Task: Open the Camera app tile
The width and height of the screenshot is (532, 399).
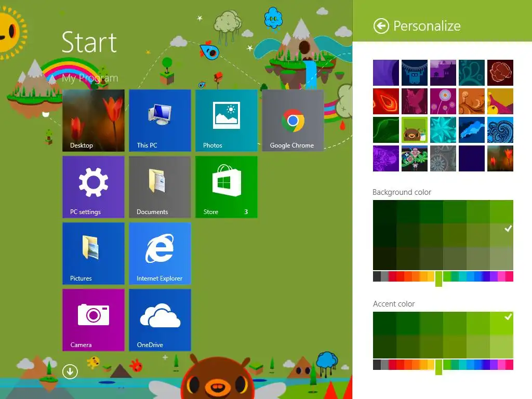Action: tap(94, 320)
